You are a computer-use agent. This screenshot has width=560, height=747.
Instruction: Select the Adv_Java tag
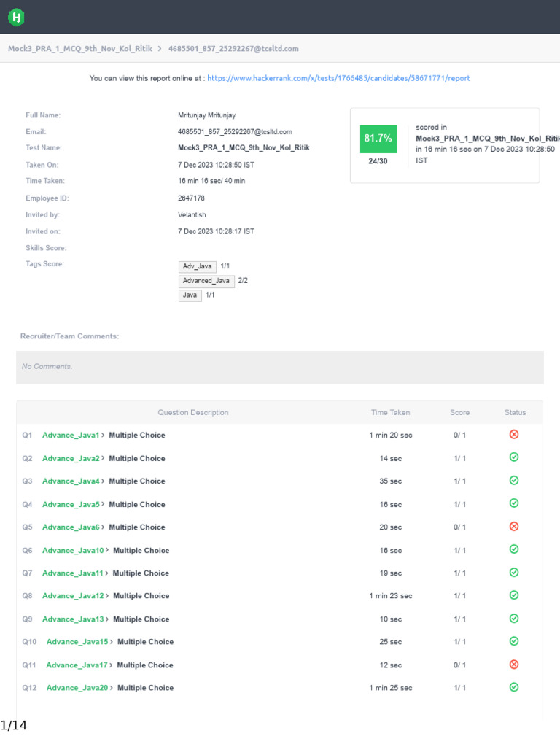[x=197, y=266]
